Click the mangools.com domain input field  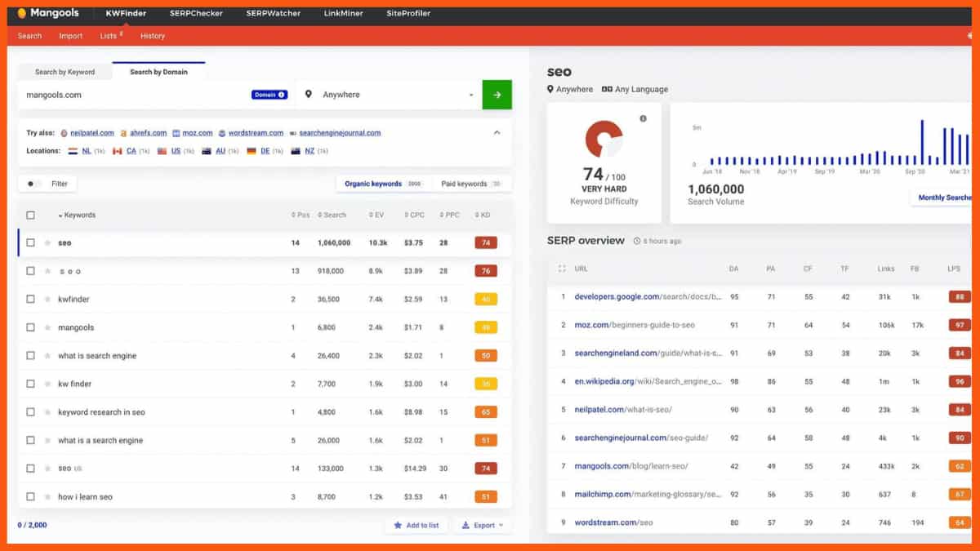pyautogui.click(x=122, y=94)
